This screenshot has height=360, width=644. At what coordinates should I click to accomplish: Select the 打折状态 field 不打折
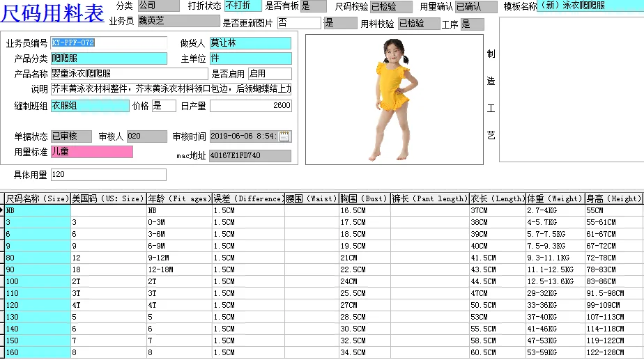[x=243, y=6]
